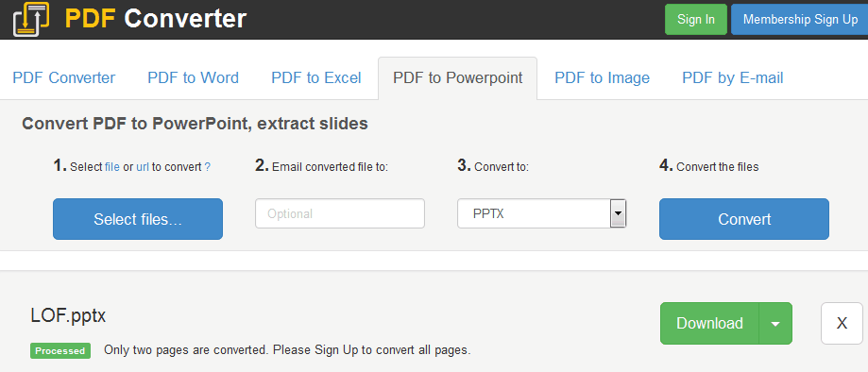
Task: Click the question mark help link
Action: click(x=207, y=167)
